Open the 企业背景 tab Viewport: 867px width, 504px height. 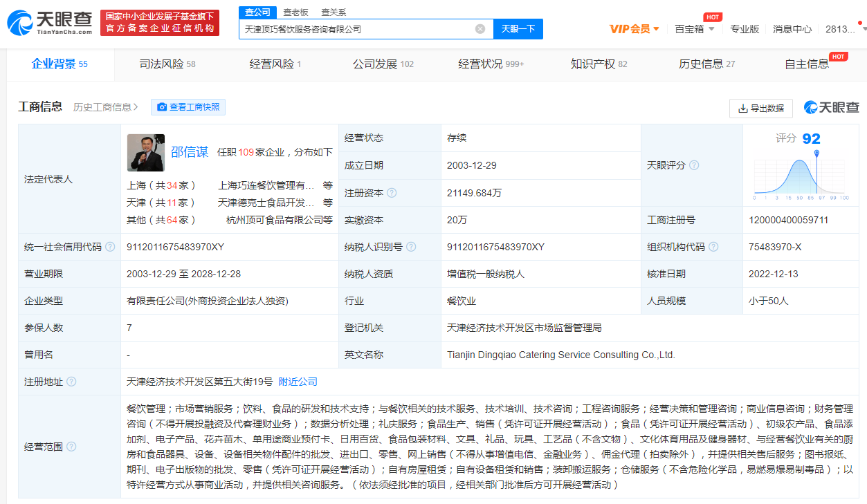click(x=60, y=64)
